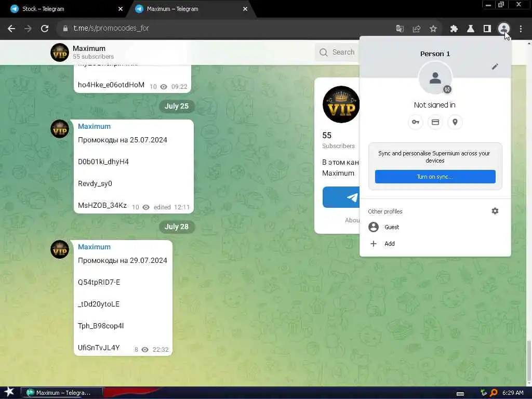The image size is (532, 399).
Task: Click the plus icon to add profile
Action: click(373, 244)
